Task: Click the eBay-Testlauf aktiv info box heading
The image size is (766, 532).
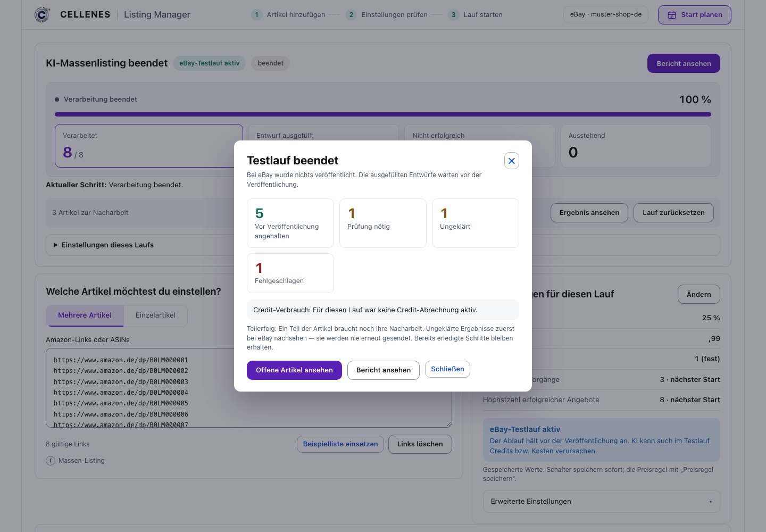Action: click(x=525, y=429)
